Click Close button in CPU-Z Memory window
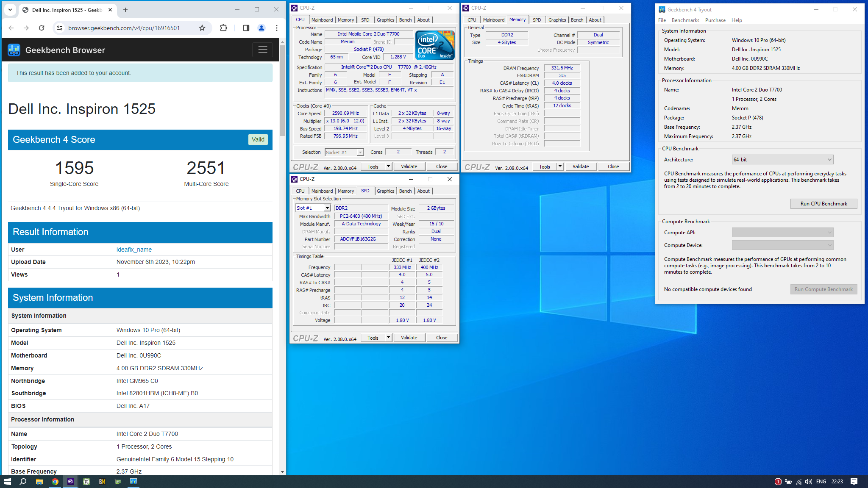The image size is (868, 488). coord(613,166)
